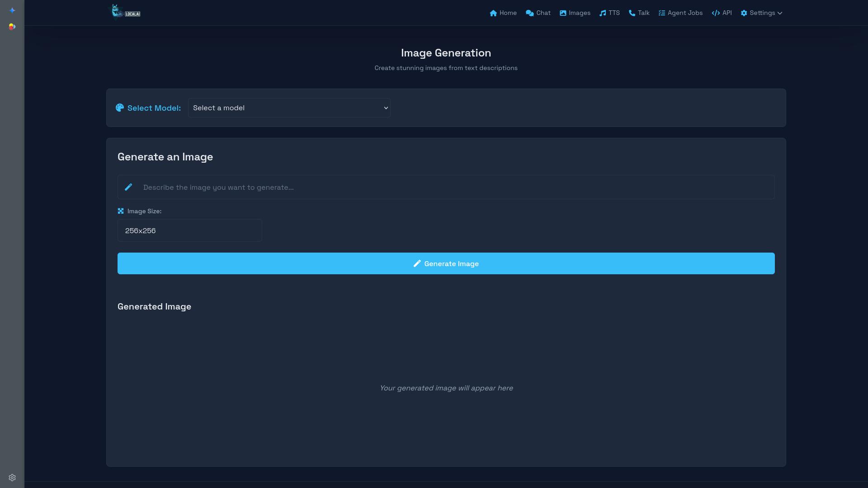Click the blue sparkle icon in sidebar

click(x=12, y=10)
